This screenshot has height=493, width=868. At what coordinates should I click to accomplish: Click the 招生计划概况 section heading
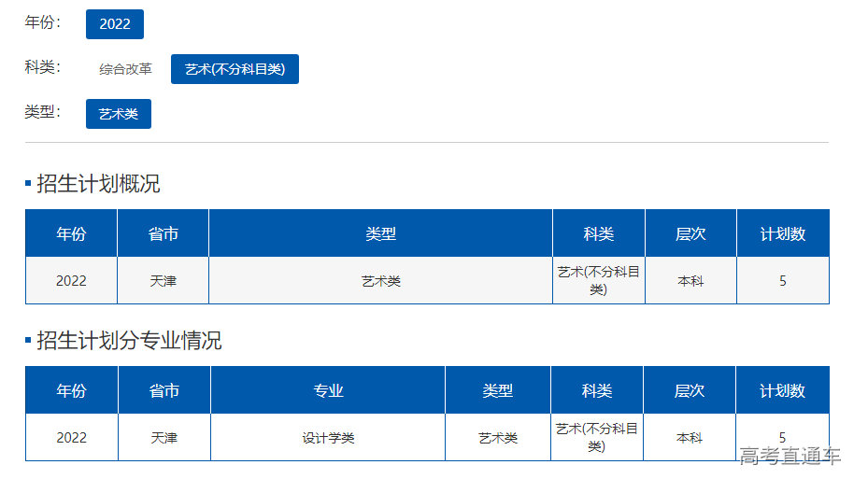98,184
